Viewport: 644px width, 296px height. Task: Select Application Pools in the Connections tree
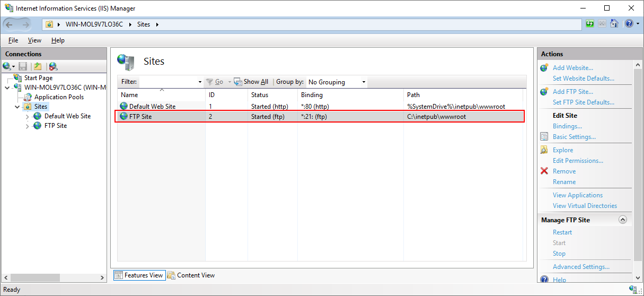(59, 97)
